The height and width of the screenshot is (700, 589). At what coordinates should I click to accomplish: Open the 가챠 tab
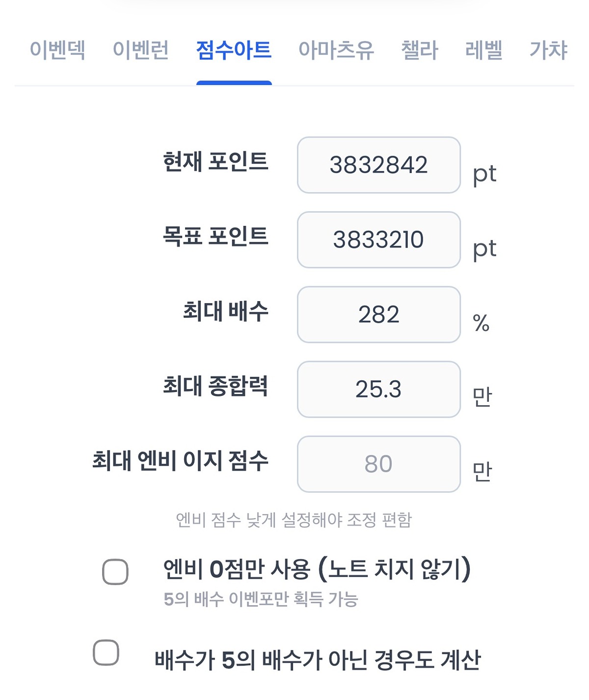[548, 50]
